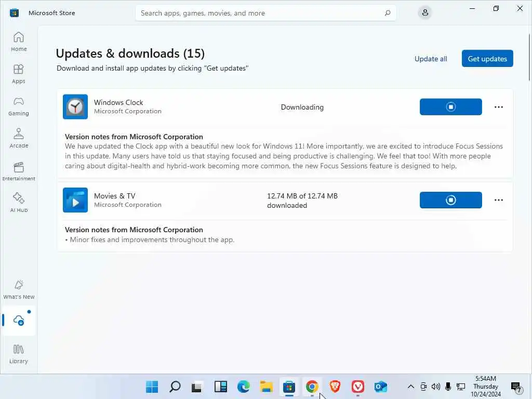Focus the Search apps, games, movies field
The height and width of the screenshot is (399, 532).
tap(265, 13)
